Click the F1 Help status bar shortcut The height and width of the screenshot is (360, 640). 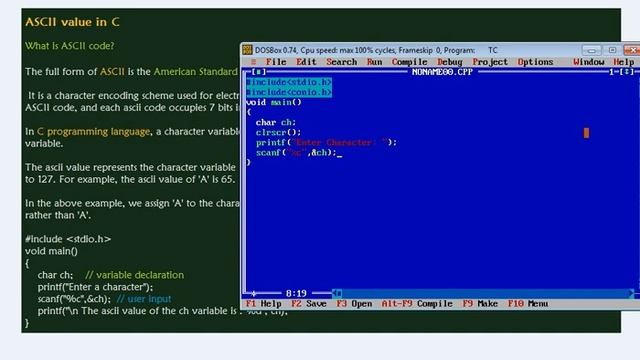click(x=264, y=304)
